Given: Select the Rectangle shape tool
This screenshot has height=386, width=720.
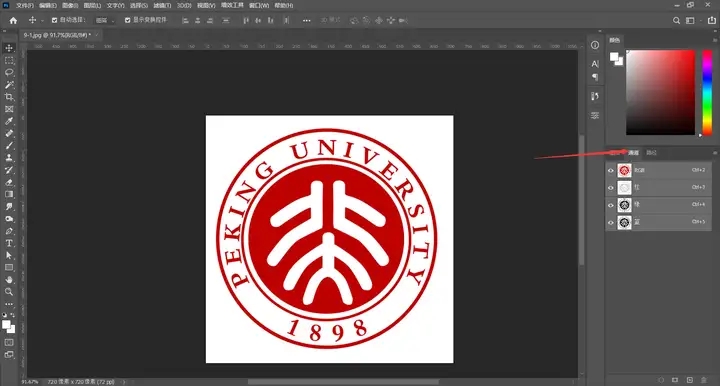Looking at the screenshot, I should (x=9, y=267).
